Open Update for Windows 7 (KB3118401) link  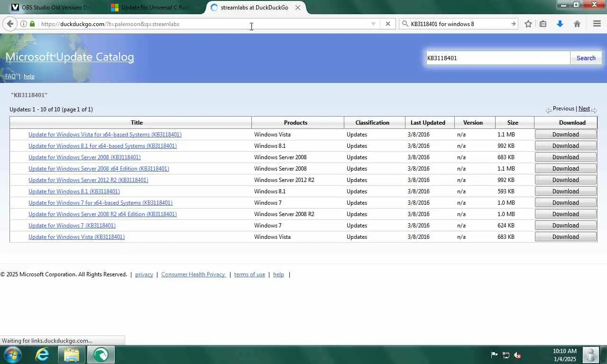tap(72, 226)
